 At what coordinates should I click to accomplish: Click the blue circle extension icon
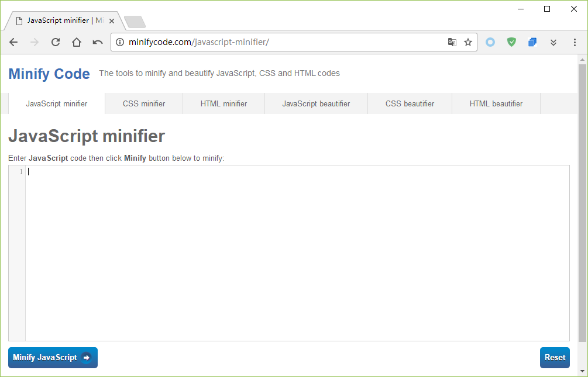click(490, 42)
